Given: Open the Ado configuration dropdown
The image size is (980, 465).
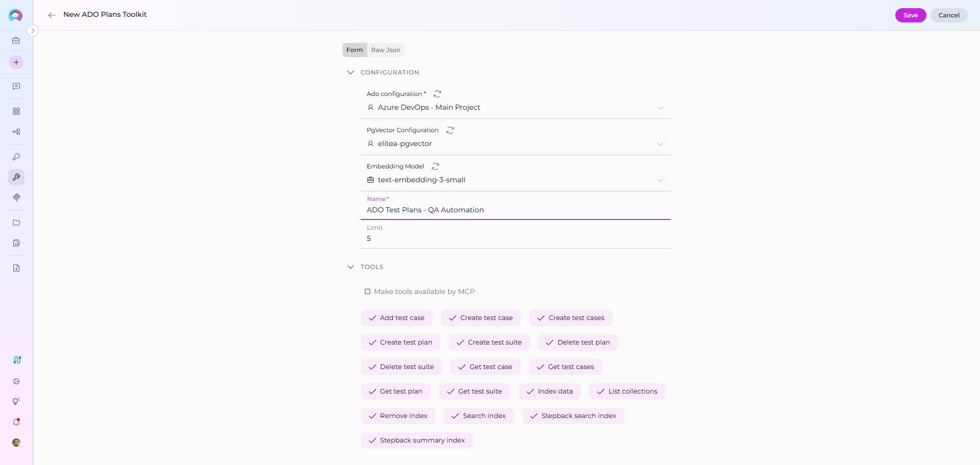Looking at the screenshot, I should pos(516,108).
